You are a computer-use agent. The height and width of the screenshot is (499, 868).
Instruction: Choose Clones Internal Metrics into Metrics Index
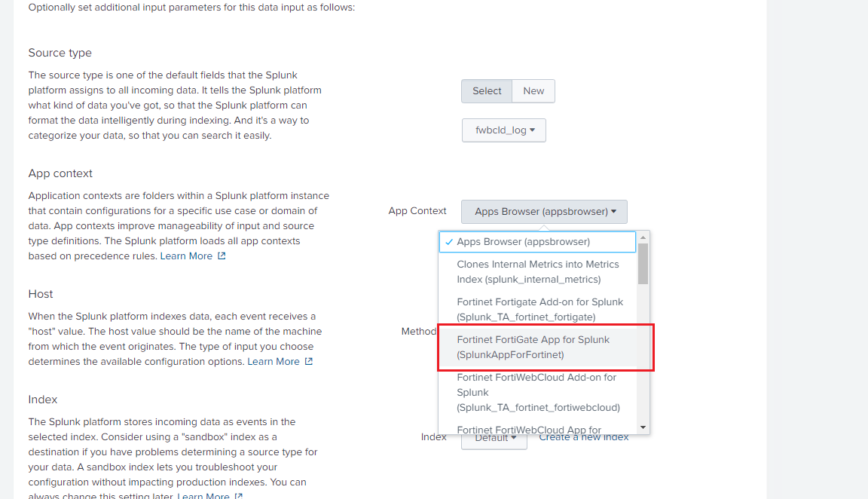(536, 271)
